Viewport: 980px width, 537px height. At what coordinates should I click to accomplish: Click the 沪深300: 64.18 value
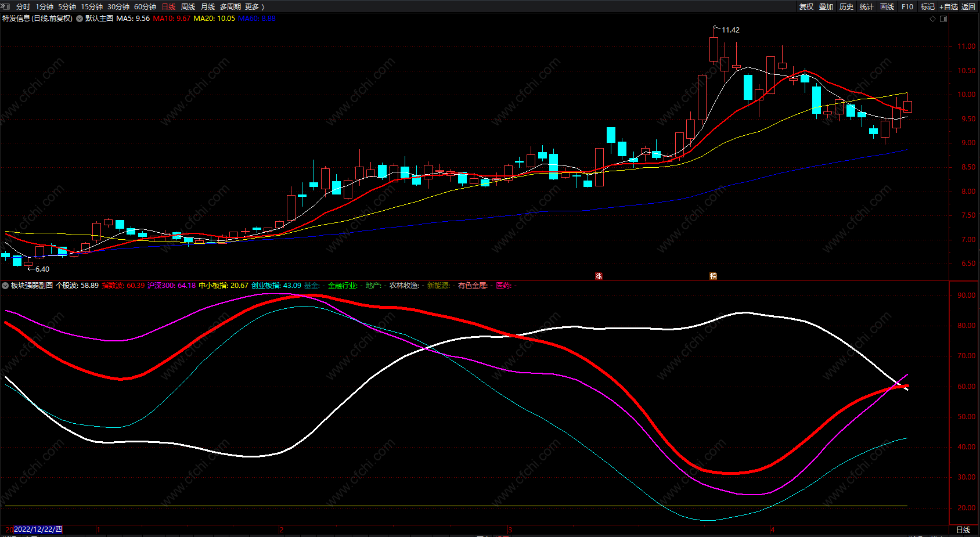pos(172,286)
